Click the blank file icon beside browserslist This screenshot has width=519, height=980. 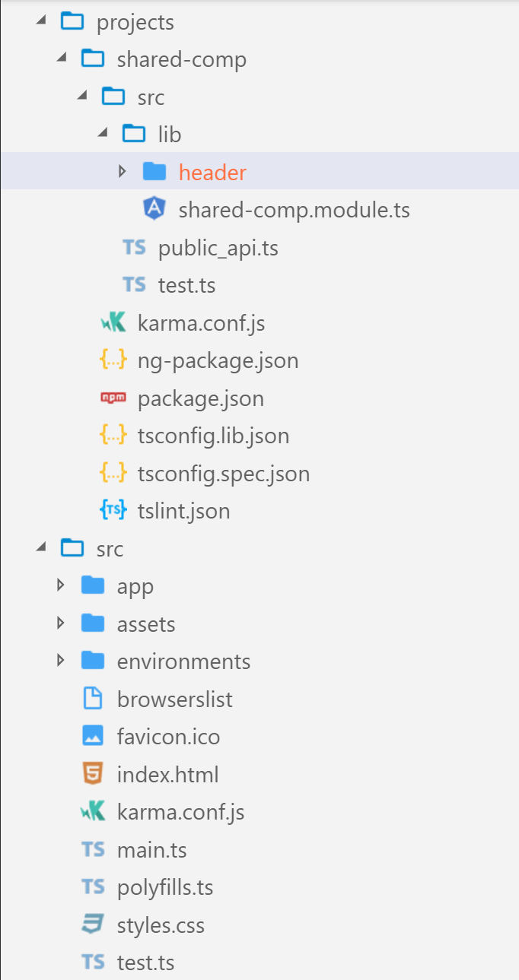pyautogui.click(x=93, y=699)
